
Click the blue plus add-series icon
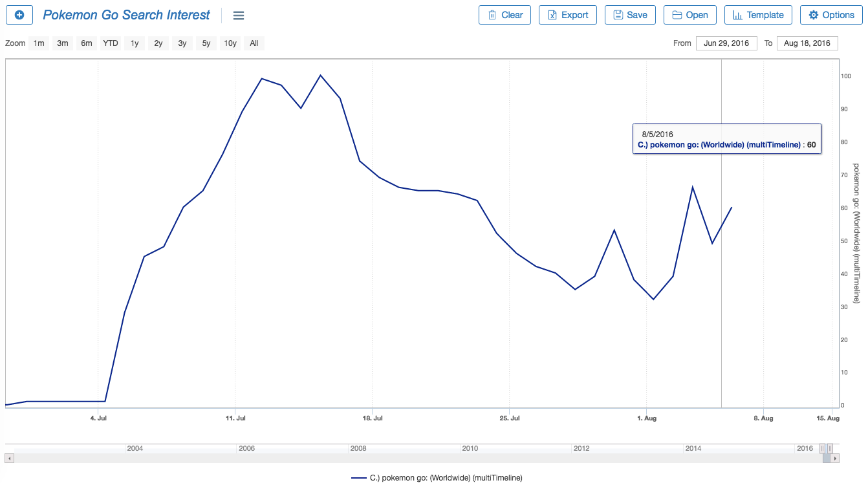[x=19, y=15]
